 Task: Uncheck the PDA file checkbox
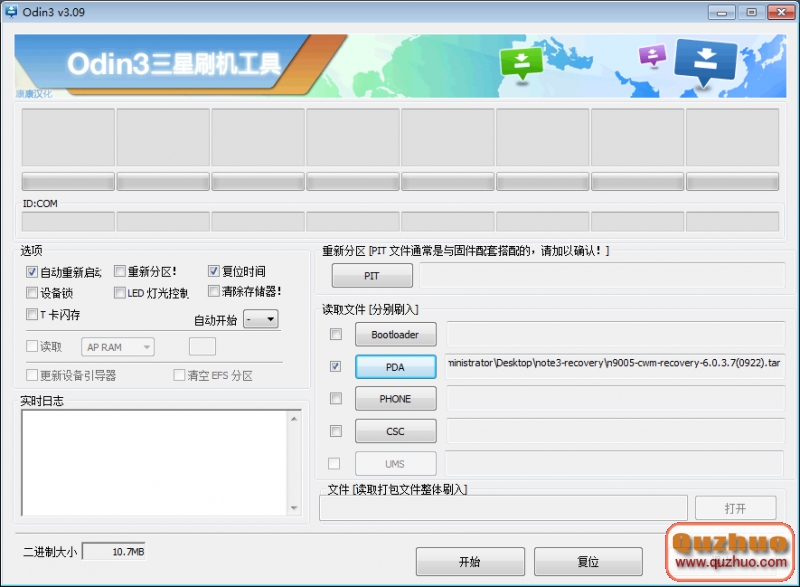336,366
